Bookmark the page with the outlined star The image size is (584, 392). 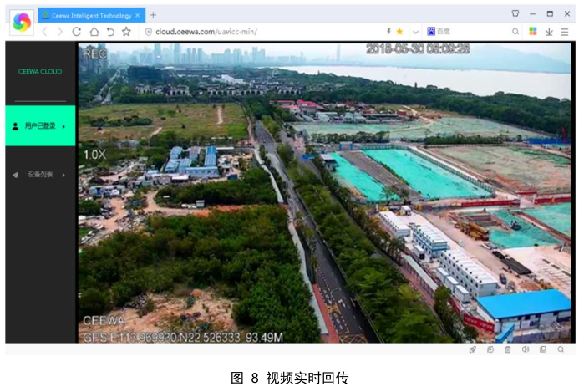(x=126, y=32)
